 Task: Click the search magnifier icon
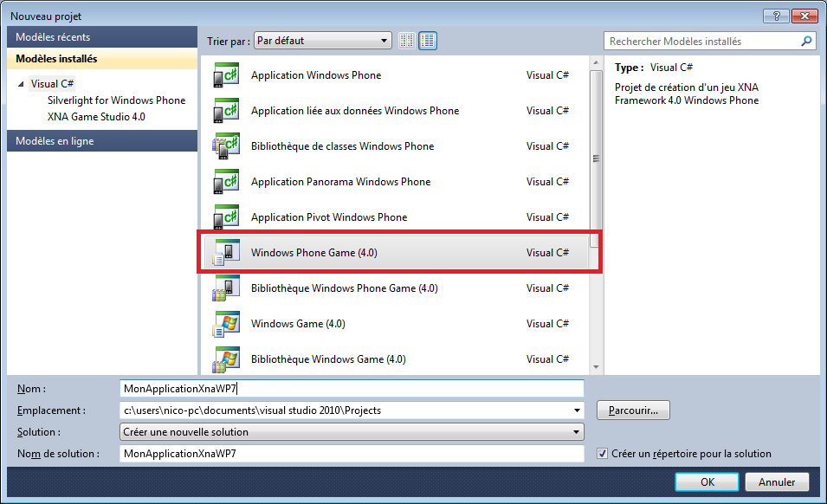pos(806,41)
